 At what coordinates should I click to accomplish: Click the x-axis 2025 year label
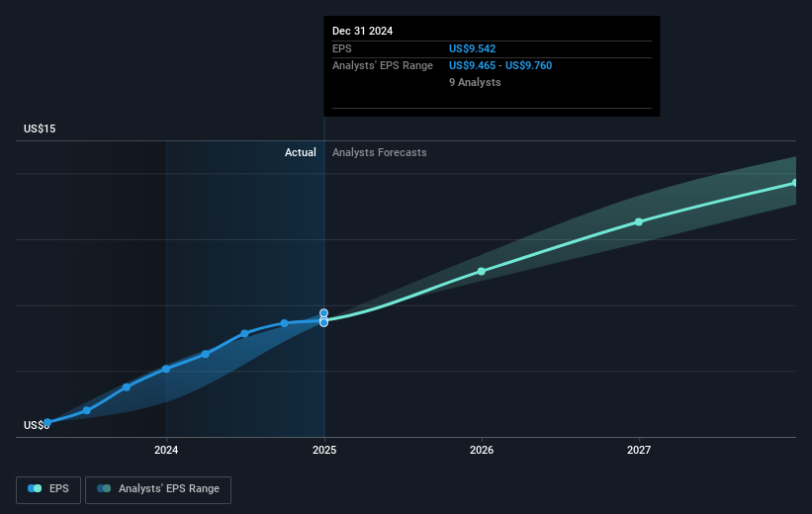click(x=324, y=450)
